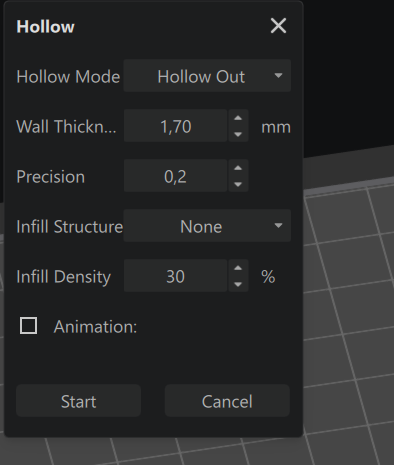Close the Hollow dialog with the X icon
The width and height of the screenshot is (394, 465).
click(278, 26)
